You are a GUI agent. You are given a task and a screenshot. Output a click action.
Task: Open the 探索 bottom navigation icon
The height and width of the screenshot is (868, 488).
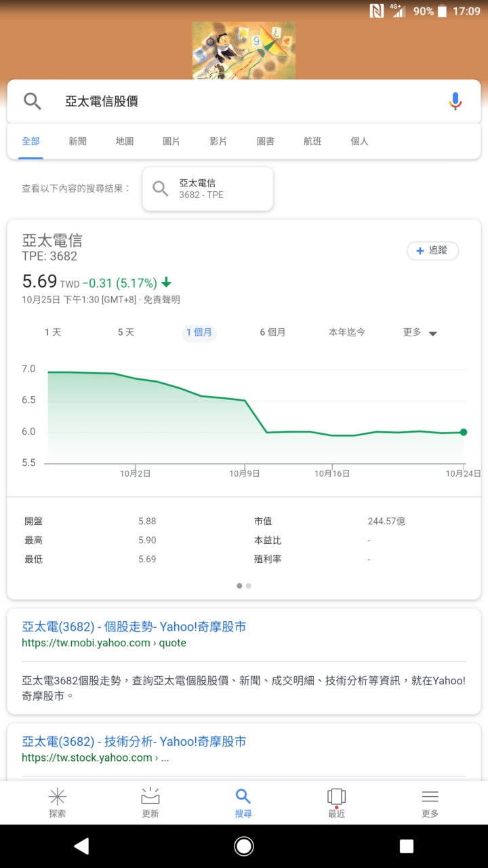58,803
